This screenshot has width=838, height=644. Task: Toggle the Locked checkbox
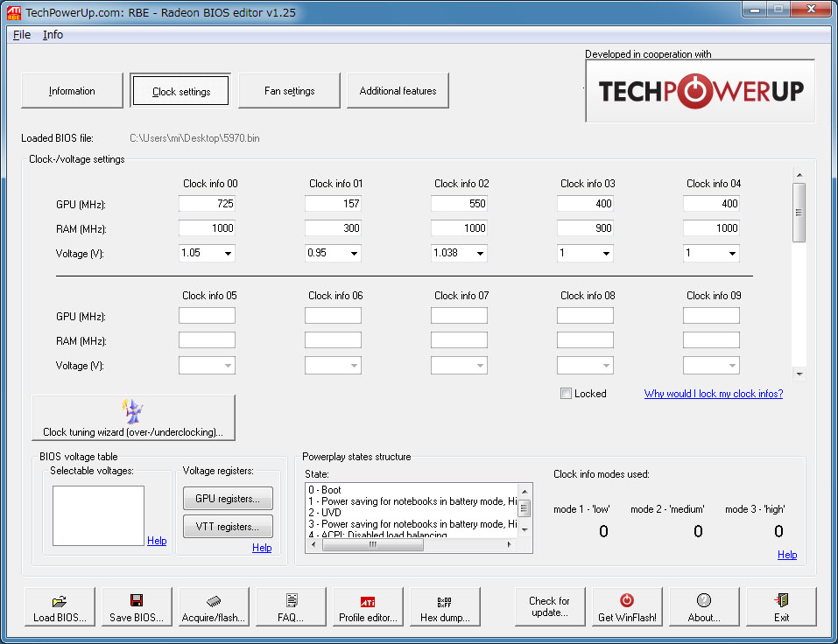(x=567, y=394)
